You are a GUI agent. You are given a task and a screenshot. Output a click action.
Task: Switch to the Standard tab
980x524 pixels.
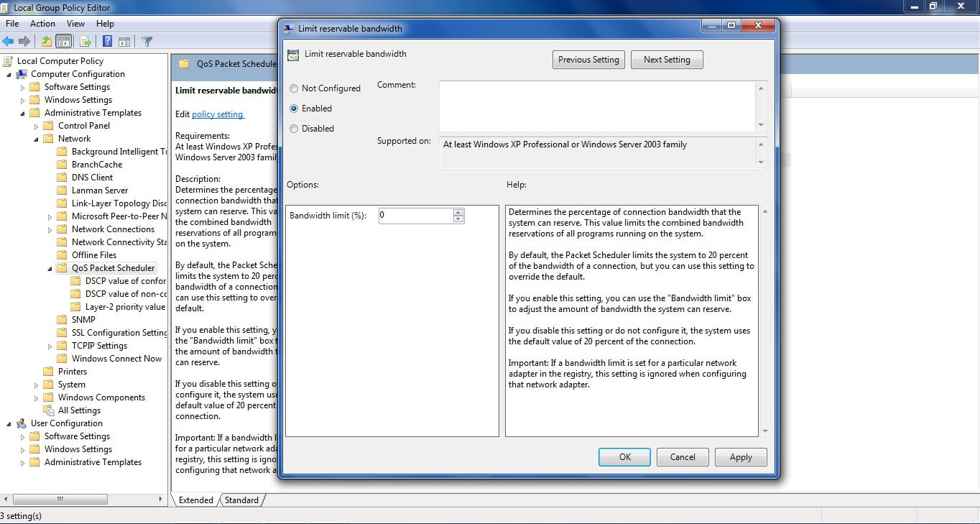click(x=241, y=500)
